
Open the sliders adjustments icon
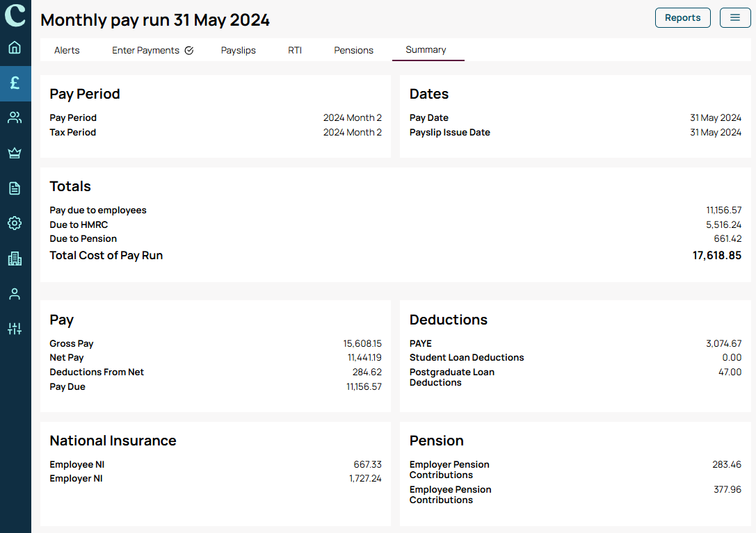click(x=15, y=329)
